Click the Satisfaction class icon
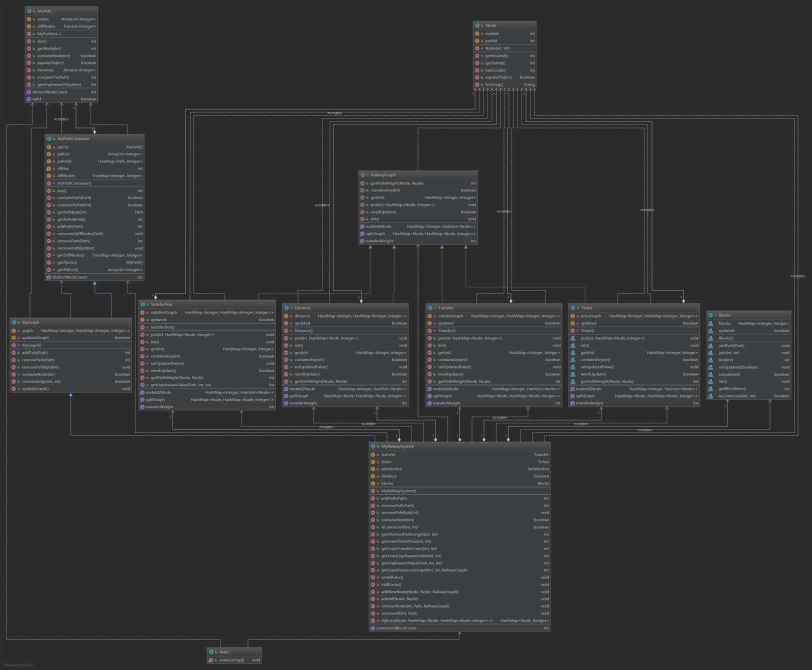The height and width of the screenshot is (670, 812). tap(142, 304)
